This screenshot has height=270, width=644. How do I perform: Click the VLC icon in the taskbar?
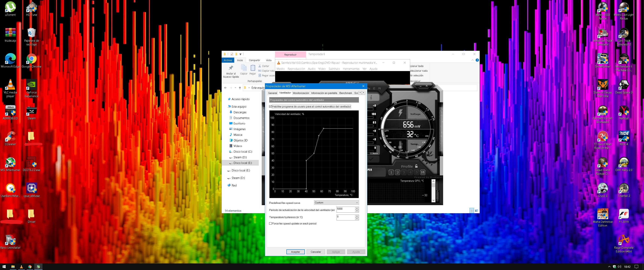[21, 267]
